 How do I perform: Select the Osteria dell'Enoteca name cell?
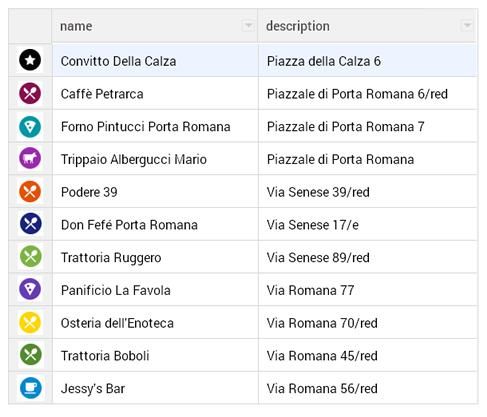click(x=155, y=323)
